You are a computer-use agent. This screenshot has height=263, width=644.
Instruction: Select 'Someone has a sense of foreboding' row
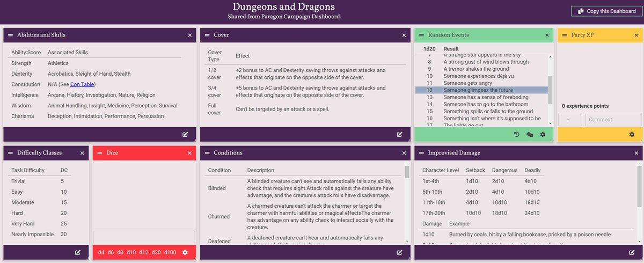pyautogui.click(x=481, y=97)
